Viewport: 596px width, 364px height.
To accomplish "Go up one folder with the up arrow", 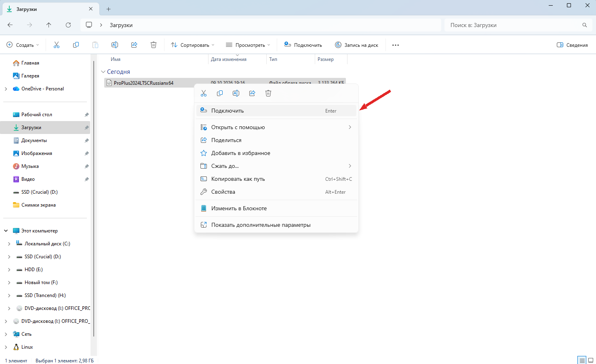I will coord(49,25).
